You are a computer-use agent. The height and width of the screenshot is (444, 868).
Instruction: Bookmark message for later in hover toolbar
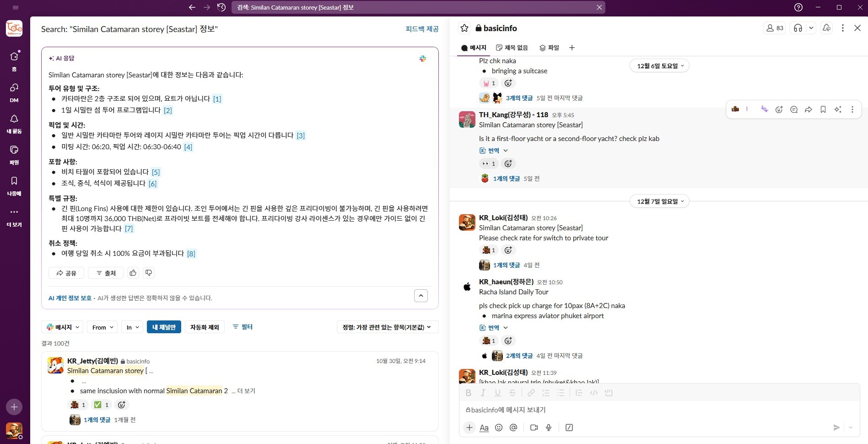pyautogui.click(x=823, y=109)
